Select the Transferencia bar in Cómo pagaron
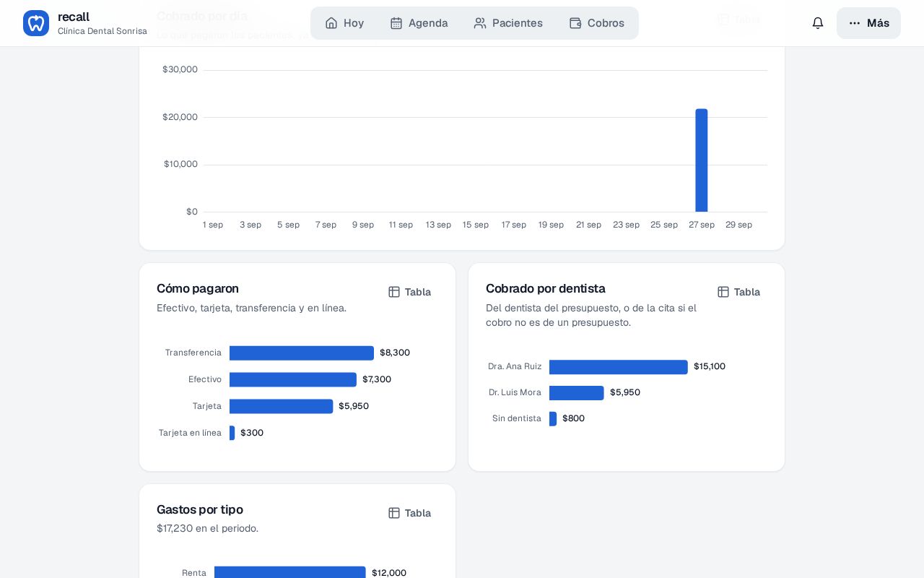924x578 pixels. click(302, 353)
